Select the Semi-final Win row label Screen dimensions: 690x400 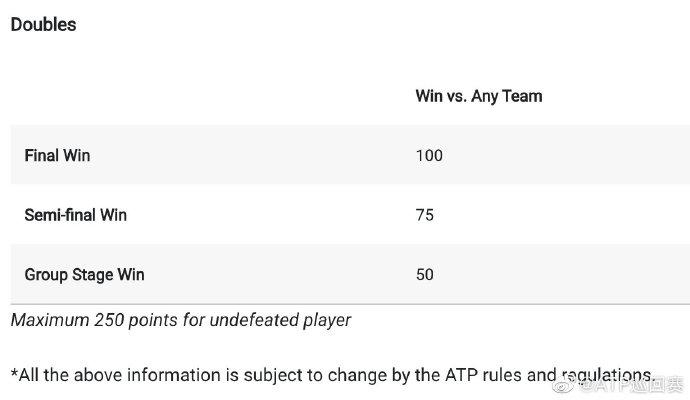click(x=75, y=214)
